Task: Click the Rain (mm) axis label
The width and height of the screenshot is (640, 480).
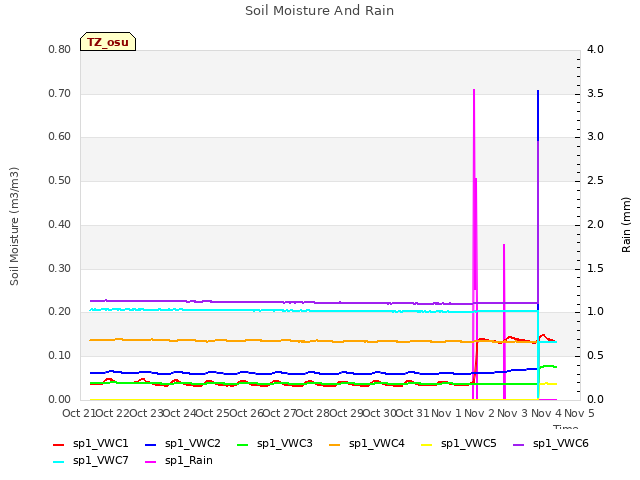Action: point(626,225)
